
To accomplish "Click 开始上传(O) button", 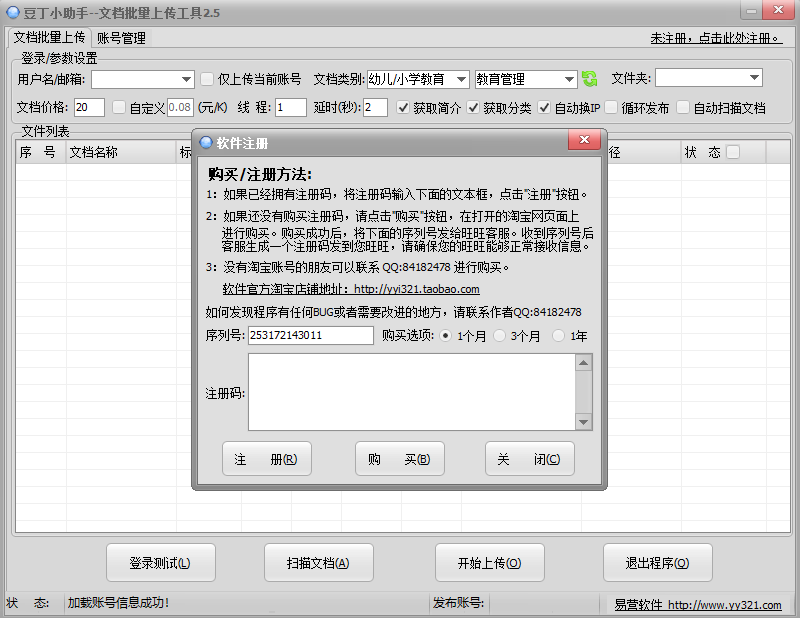I will (490, 562).
